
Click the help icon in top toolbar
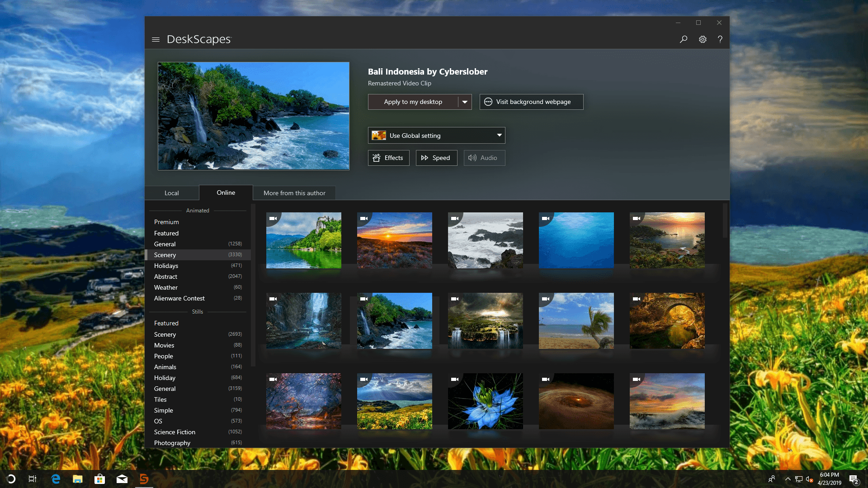point(720,39)
